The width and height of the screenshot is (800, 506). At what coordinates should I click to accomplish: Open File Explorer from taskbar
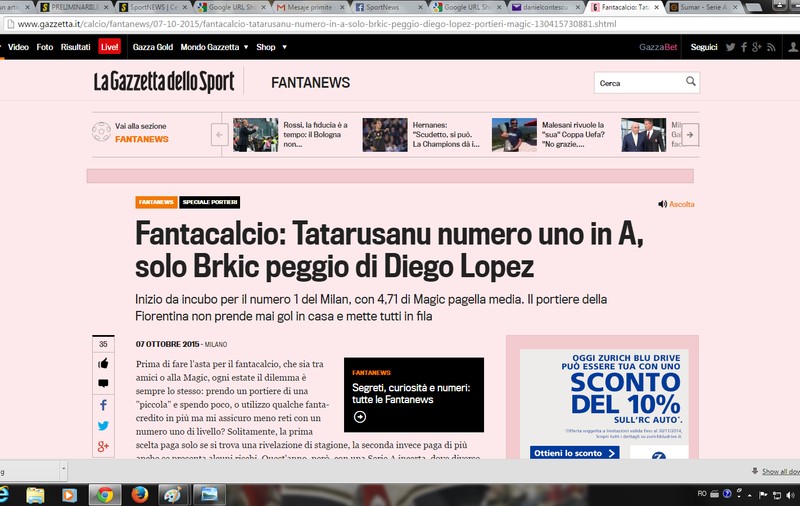35,495
